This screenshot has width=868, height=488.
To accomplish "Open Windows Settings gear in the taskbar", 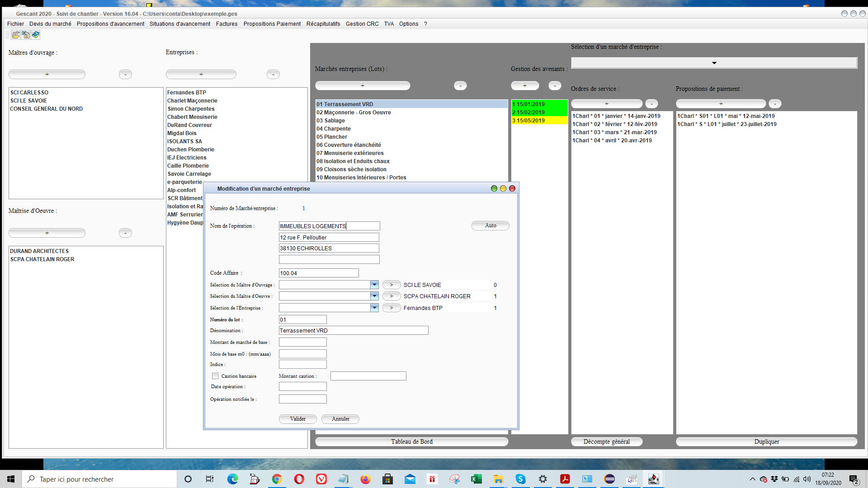I will click(x=542, y=479).
